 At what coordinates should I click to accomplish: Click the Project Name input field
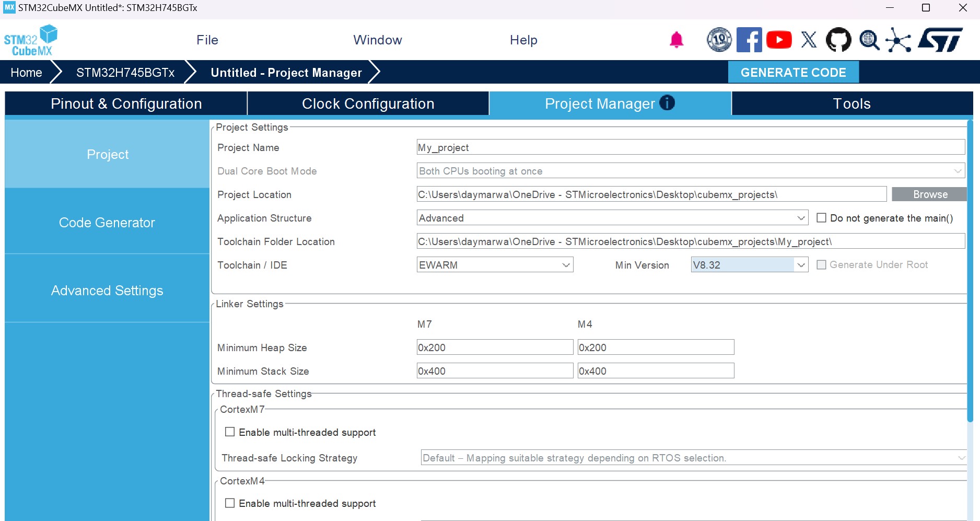[691, 147]
